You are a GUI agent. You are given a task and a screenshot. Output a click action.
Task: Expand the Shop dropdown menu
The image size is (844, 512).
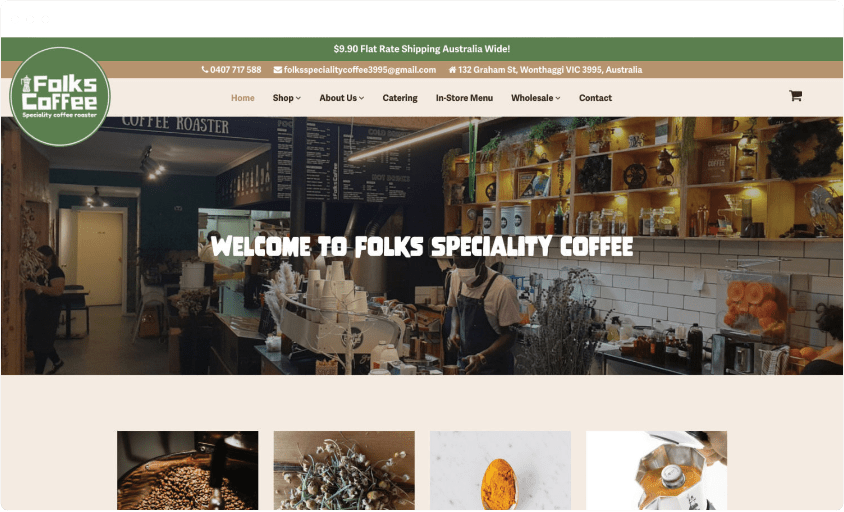click(x=286, y=98)
